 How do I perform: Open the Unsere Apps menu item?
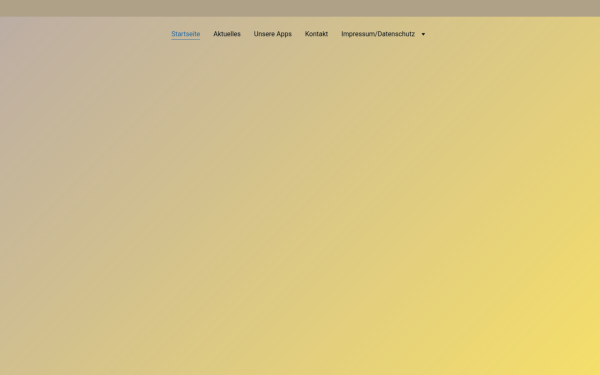click(272, 34)
